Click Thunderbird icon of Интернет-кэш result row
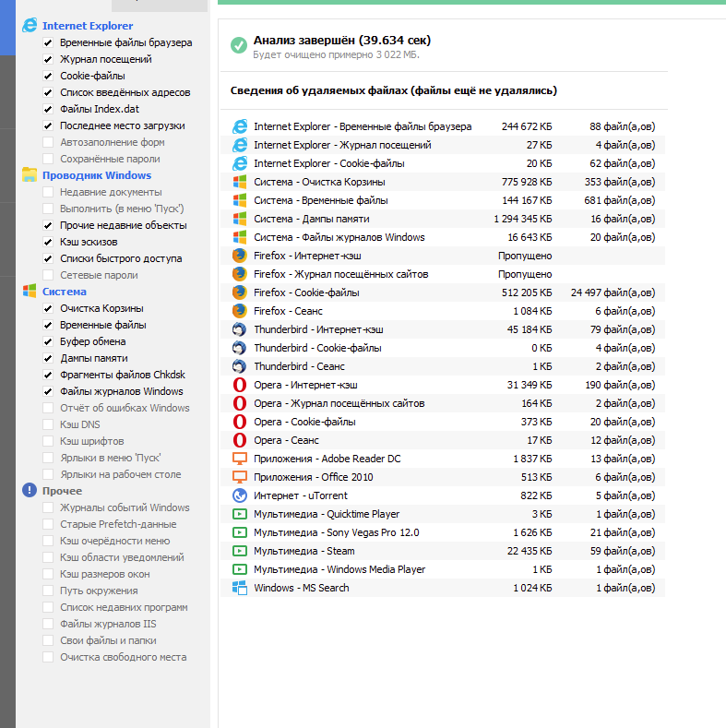 pyautogui.click(x=240, y=329)
